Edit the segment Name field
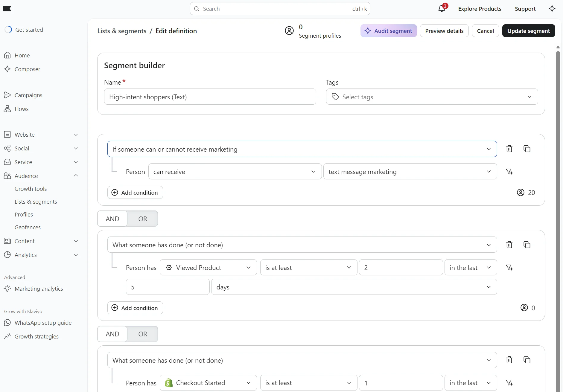The image size is (563, 392). click(x=210, y=97)
